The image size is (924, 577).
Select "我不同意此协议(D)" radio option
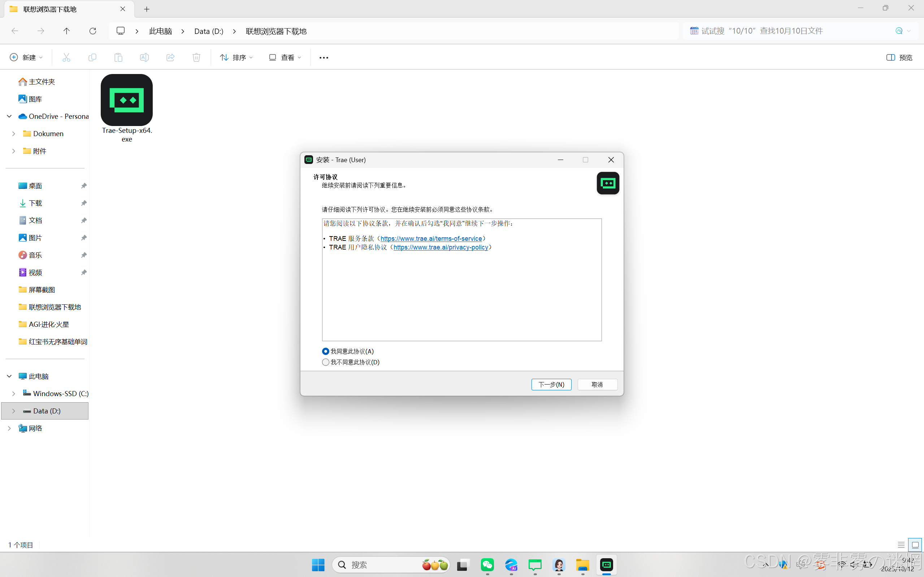(x=325, y=362)
